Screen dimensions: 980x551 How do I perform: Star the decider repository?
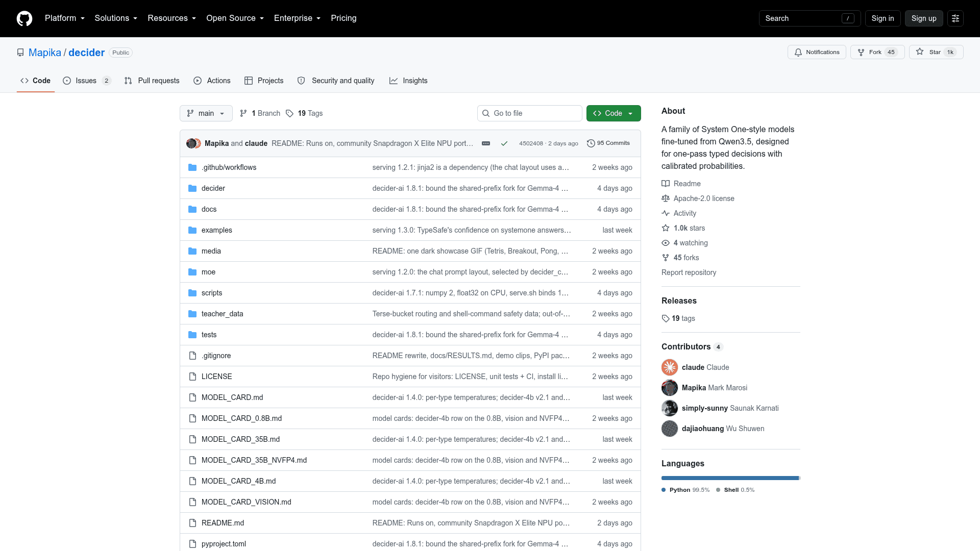click(x=936, y=52)
